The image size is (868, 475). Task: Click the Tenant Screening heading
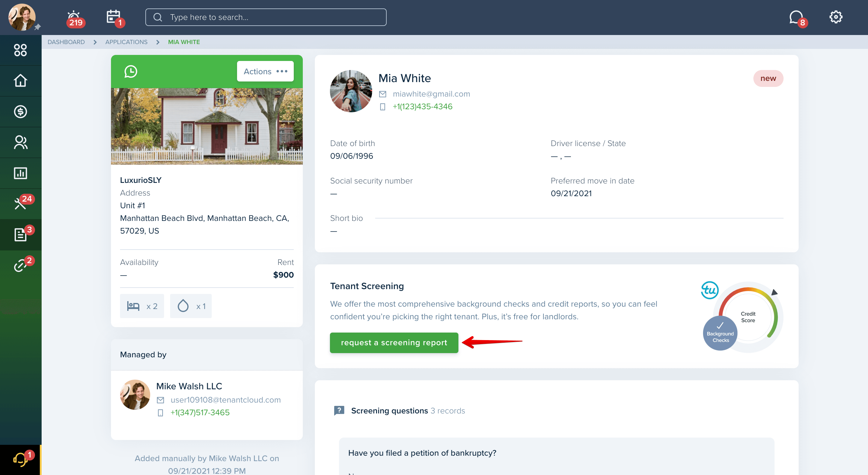pyautogui.click(x=367, y=287)
